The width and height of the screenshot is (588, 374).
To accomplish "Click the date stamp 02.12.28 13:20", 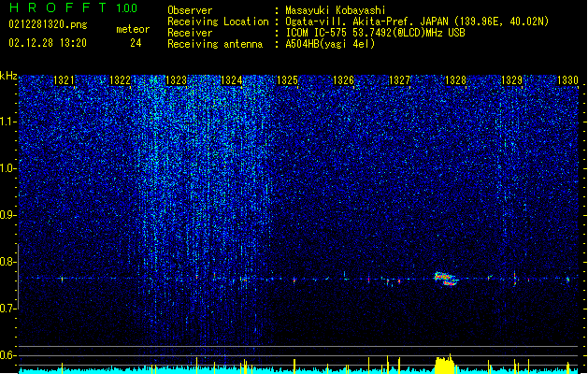I will [x=48, y=43].
